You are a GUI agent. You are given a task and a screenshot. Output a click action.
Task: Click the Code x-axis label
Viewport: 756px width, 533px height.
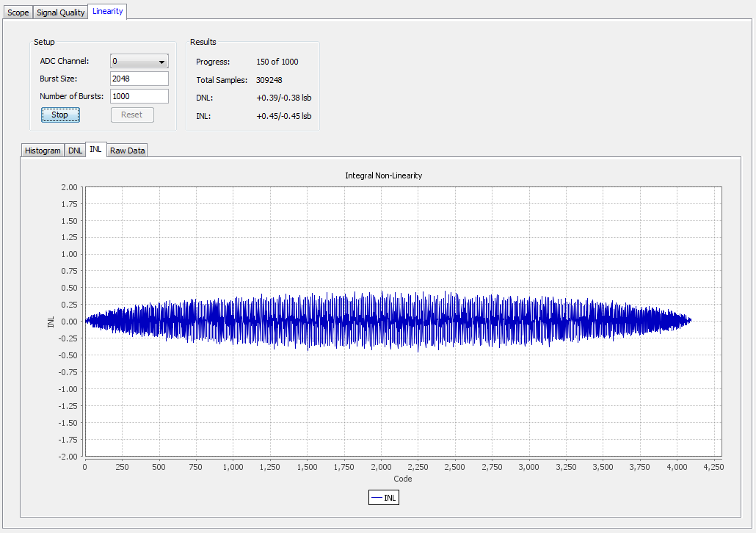tap(402, 479)
